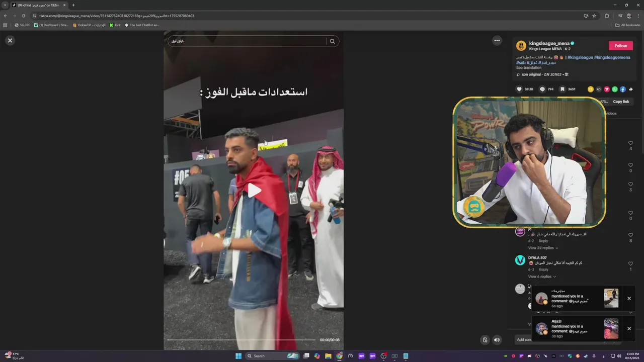Click the video search input field
This screenshot has height=362, width=644.
247,41
